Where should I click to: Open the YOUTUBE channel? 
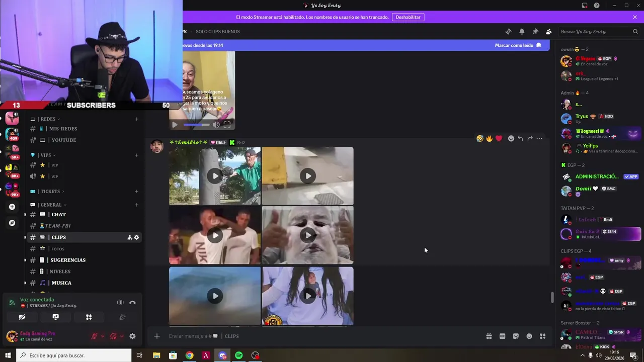coord(84,140)
